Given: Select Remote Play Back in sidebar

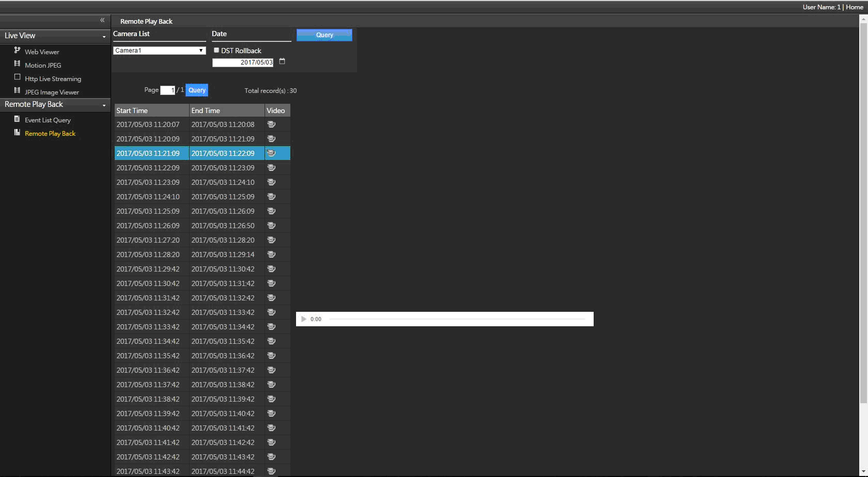Looking at the screenshot, I should [x=50, y=133].
